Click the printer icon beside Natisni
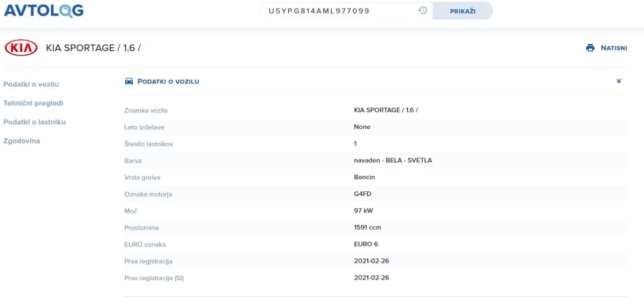 click(590, 48)
